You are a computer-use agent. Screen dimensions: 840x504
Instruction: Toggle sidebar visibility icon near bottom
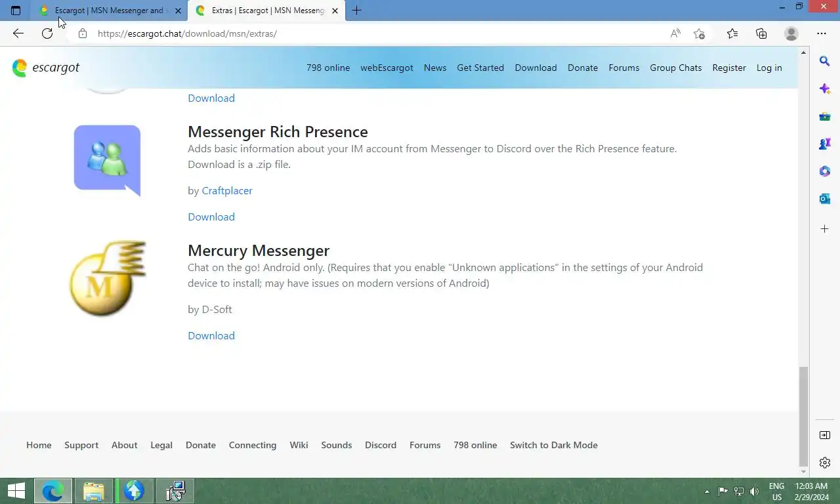click(825, 435)
